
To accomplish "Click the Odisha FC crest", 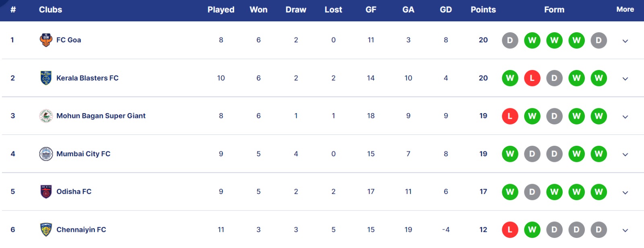I will pyautogui.click(x=46, y=192).
